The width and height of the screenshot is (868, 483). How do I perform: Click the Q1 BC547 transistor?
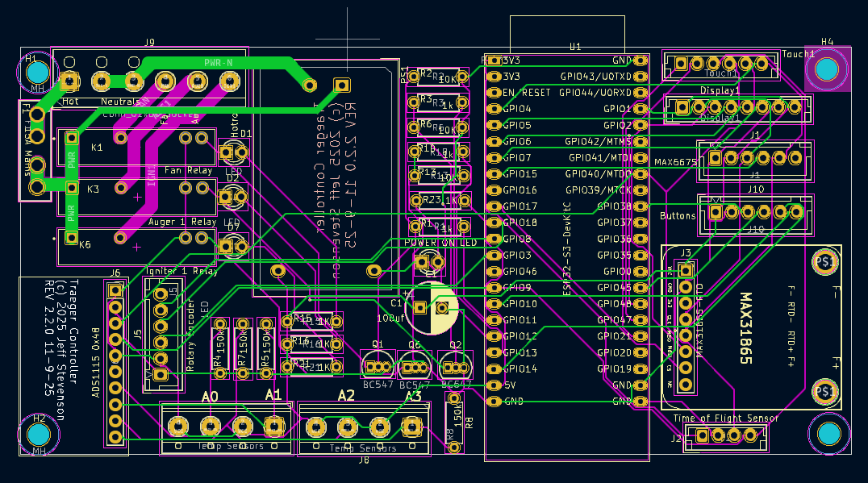pyautogui.click(x=378, y=365)
